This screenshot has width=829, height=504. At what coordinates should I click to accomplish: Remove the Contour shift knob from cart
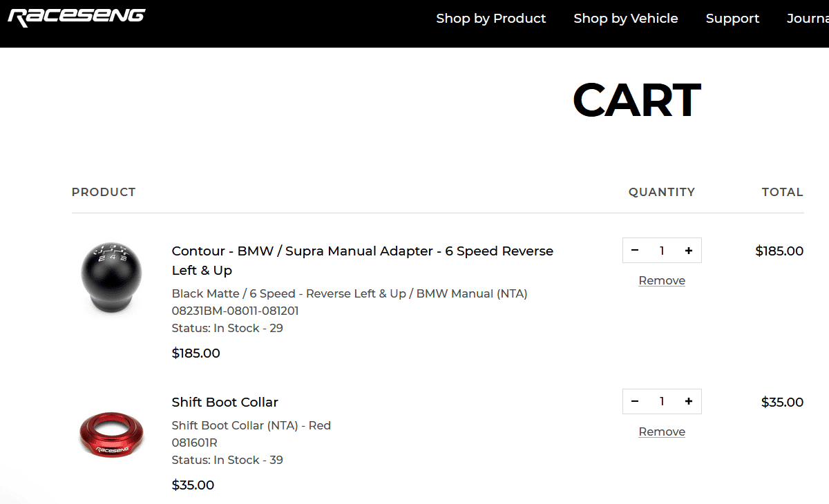tap(662, 280)
